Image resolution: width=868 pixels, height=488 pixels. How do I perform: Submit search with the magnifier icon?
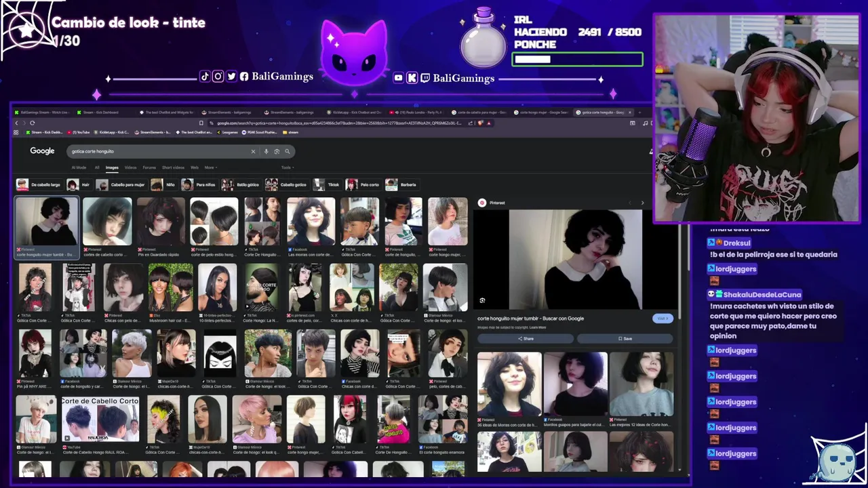coord(288,151)
